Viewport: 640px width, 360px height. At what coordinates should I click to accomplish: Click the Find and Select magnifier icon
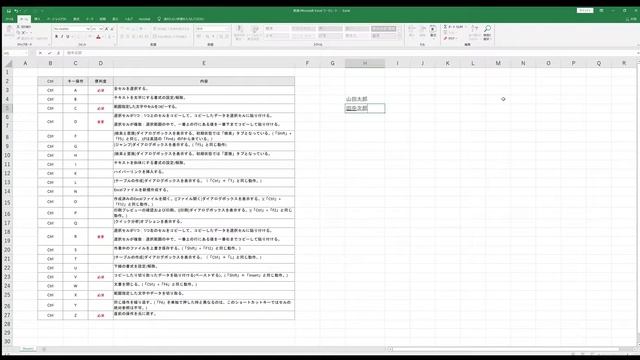[487, 29]
